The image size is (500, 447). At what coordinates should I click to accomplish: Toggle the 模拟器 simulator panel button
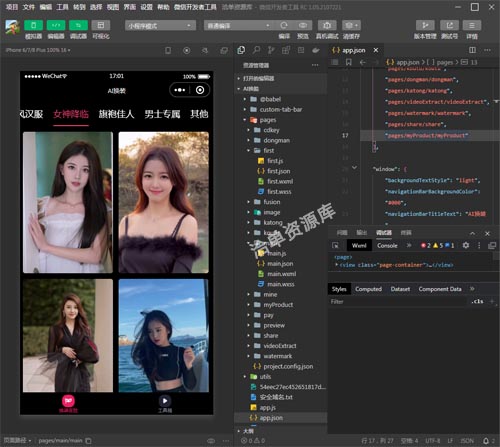33,25
